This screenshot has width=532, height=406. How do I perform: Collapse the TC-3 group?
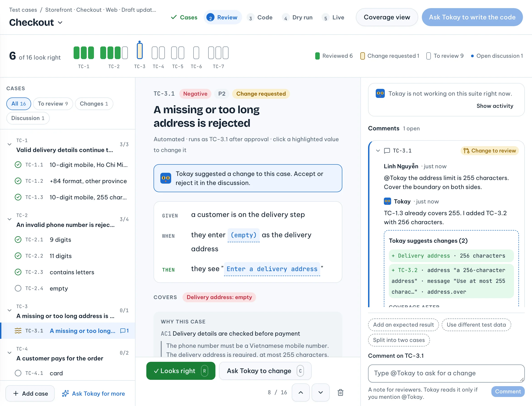(x=9, y=311)
